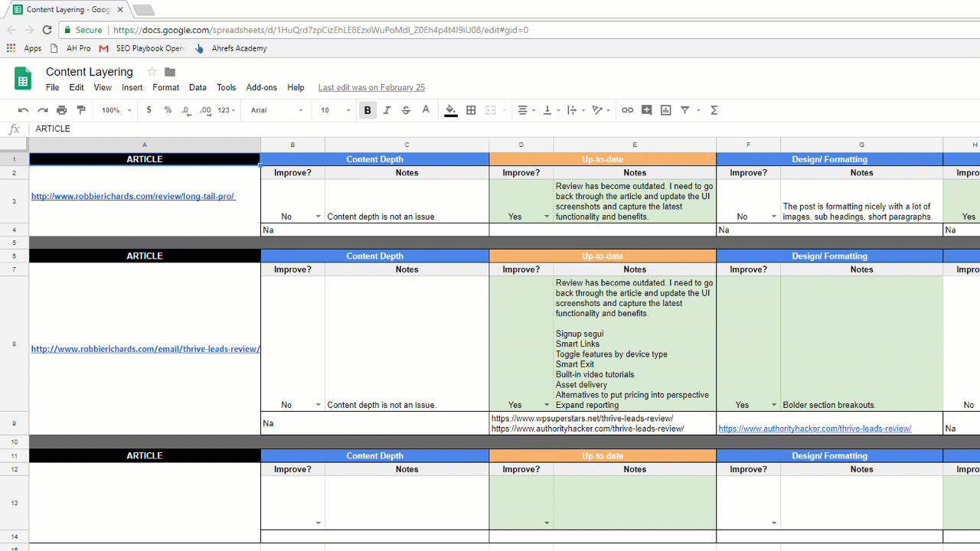Open the fill color tool

coord(450,110)
